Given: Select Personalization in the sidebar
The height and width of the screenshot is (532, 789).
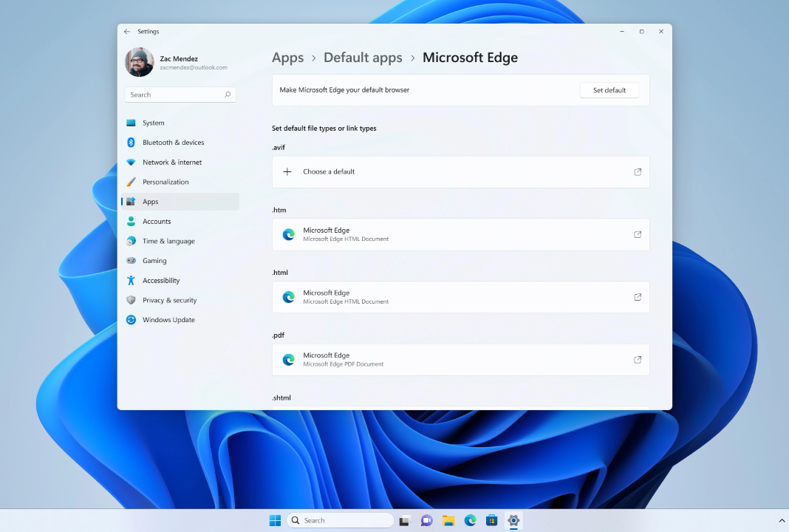Looking at the screenshot, I should pos(180,182).
